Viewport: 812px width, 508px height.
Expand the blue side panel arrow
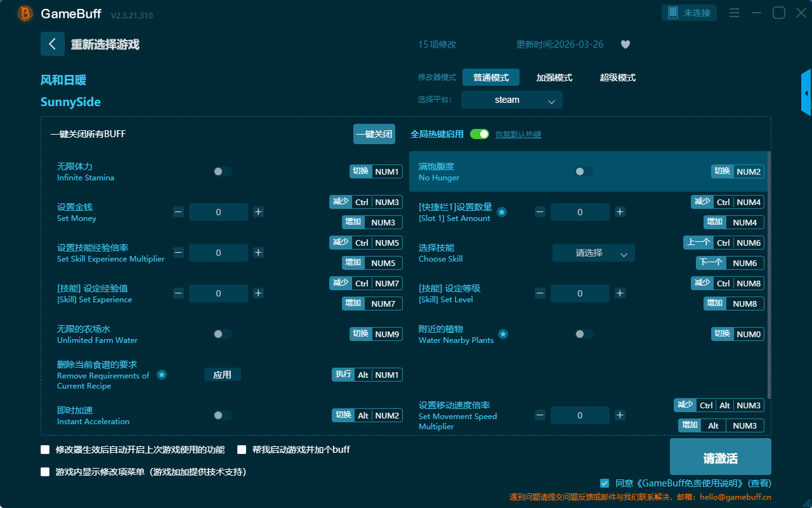point(806,93)
